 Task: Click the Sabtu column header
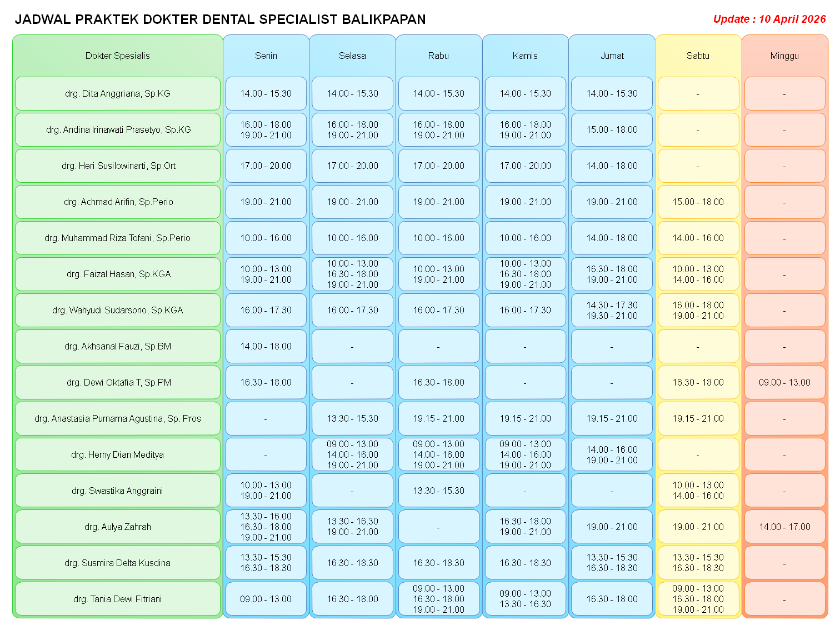coord(698,56)
